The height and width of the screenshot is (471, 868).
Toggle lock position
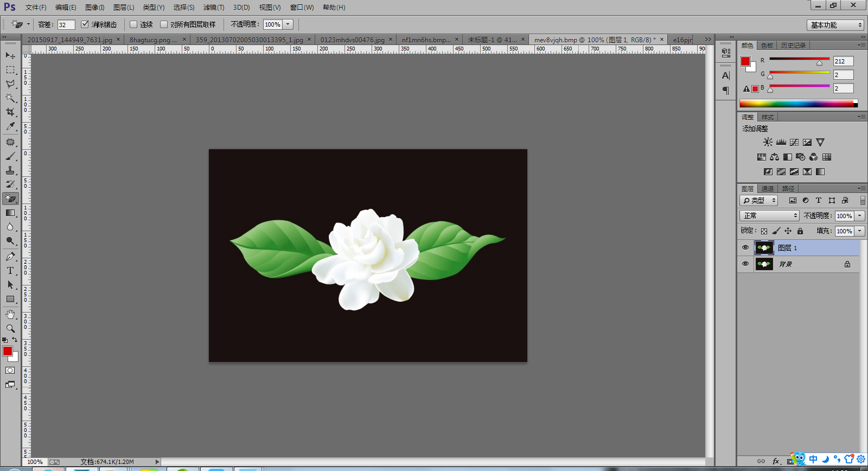click(788, 231)
